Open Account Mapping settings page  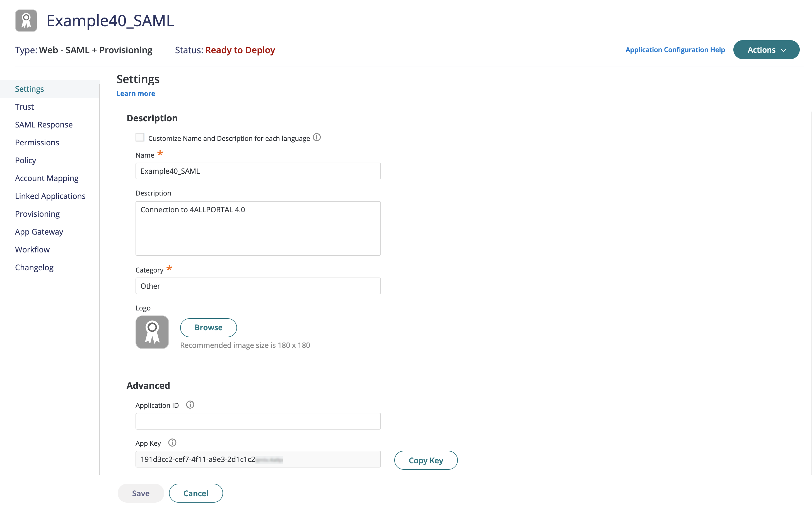tap(47, 178)
